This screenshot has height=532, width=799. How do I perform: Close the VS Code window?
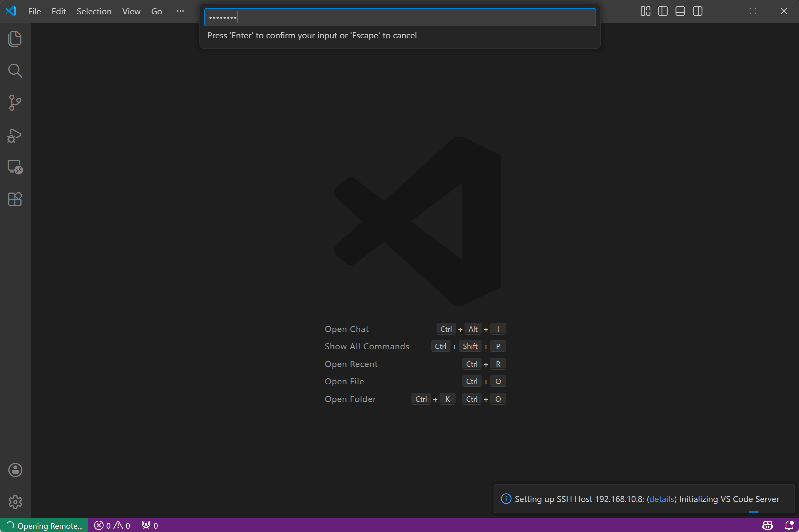click(783, 11)
